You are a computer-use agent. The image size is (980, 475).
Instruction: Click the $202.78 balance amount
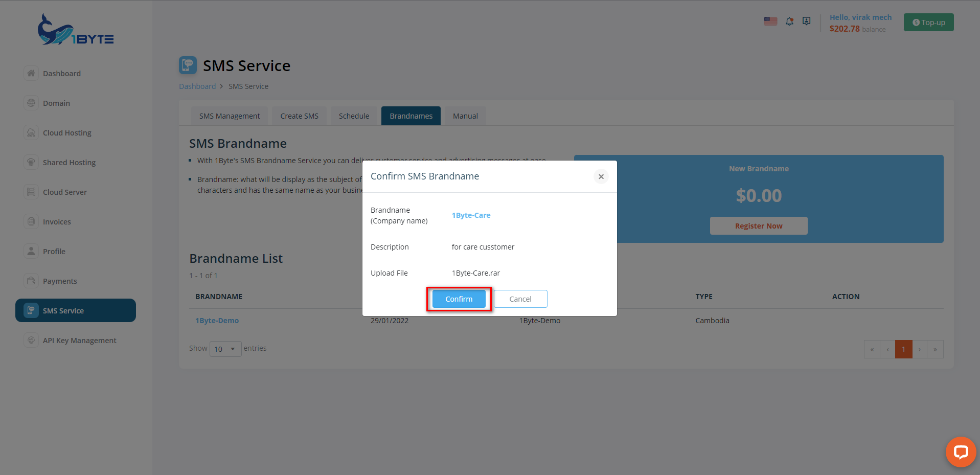[x=845, y=29]
